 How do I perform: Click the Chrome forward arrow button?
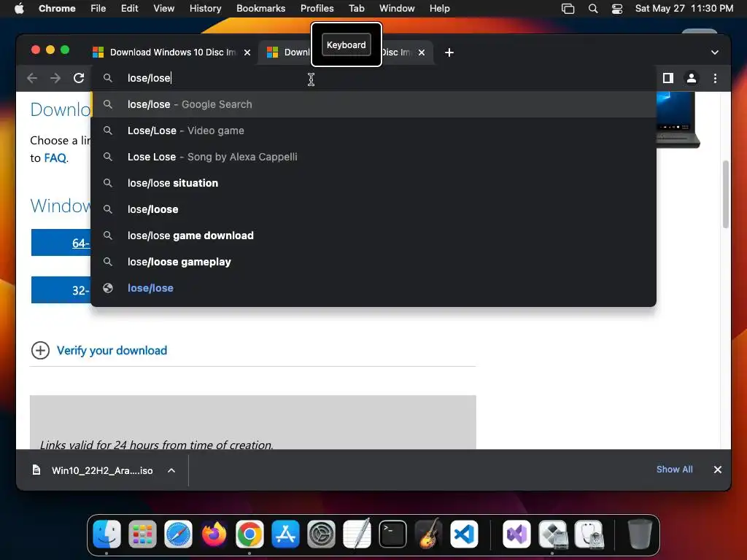click(x=55, y=78)
